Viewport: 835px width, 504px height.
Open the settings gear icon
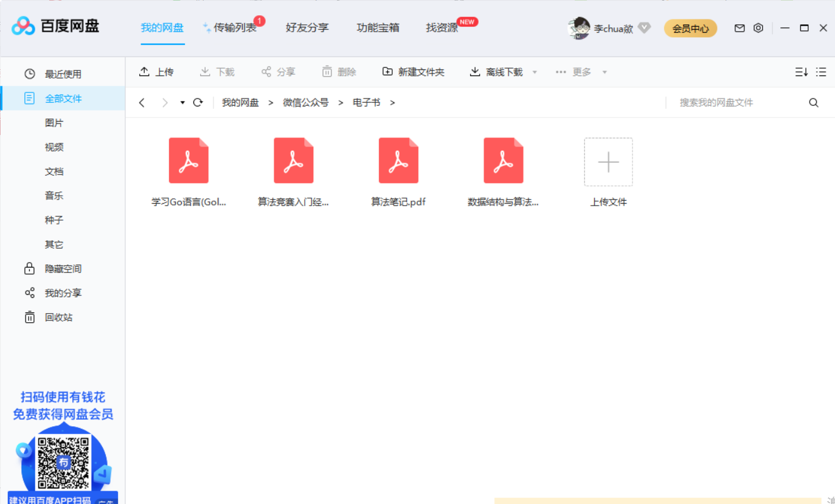coord(758,28)
